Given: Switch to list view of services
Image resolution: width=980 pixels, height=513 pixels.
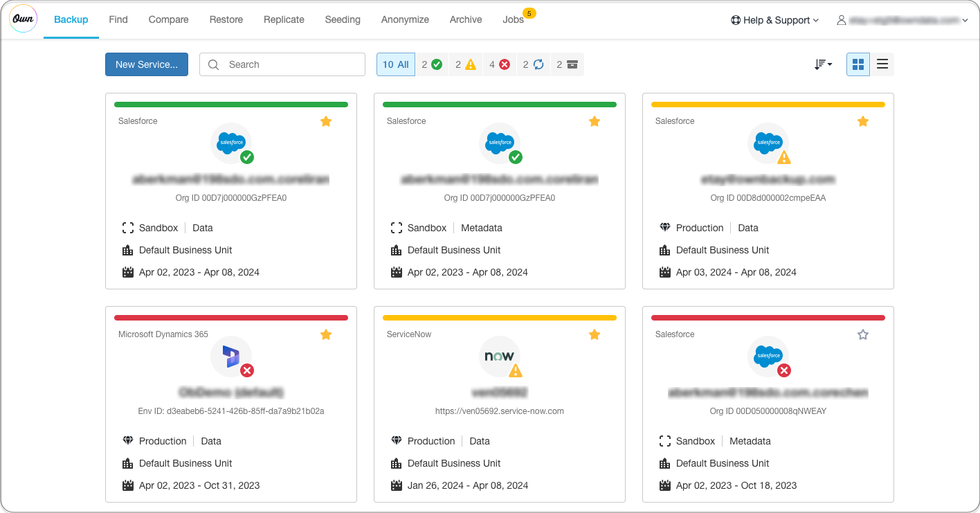Looking at the screenshot, I should click(x=882, y=64).
